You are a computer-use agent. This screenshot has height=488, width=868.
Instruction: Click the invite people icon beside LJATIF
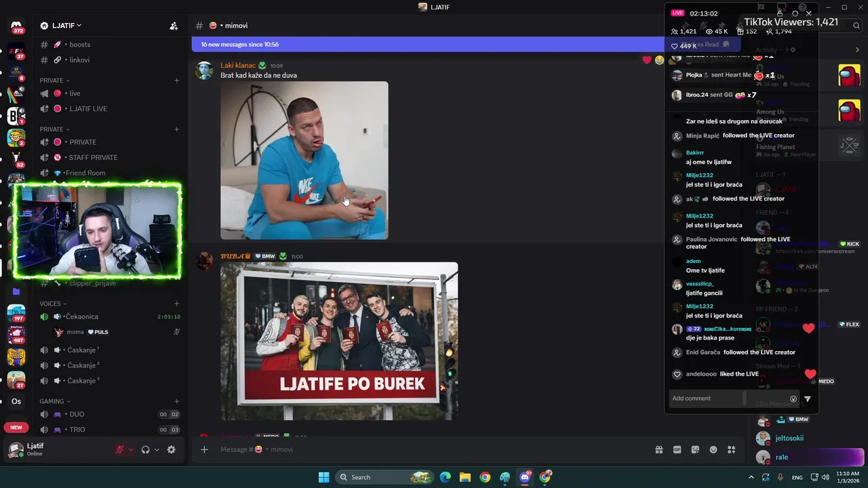pos(174,26)
